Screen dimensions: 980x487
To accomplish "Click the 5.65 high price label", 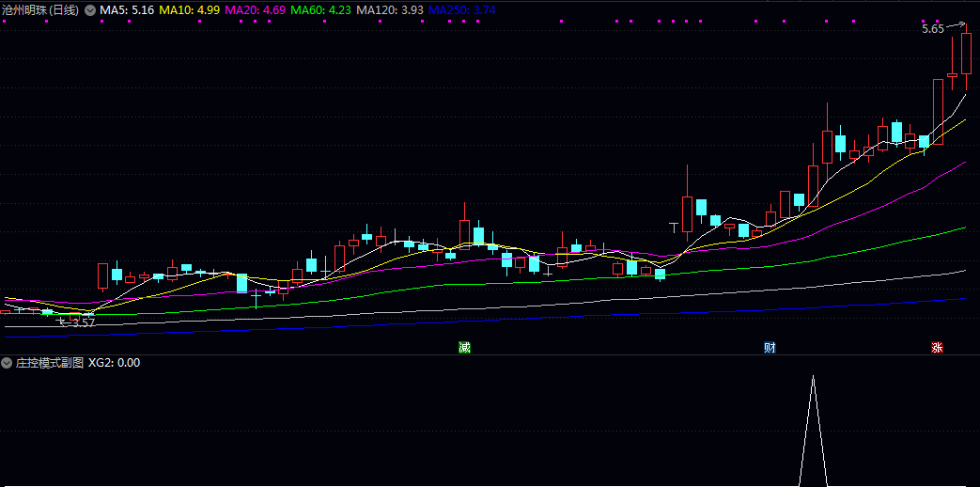I will click(x=932, y=29).
